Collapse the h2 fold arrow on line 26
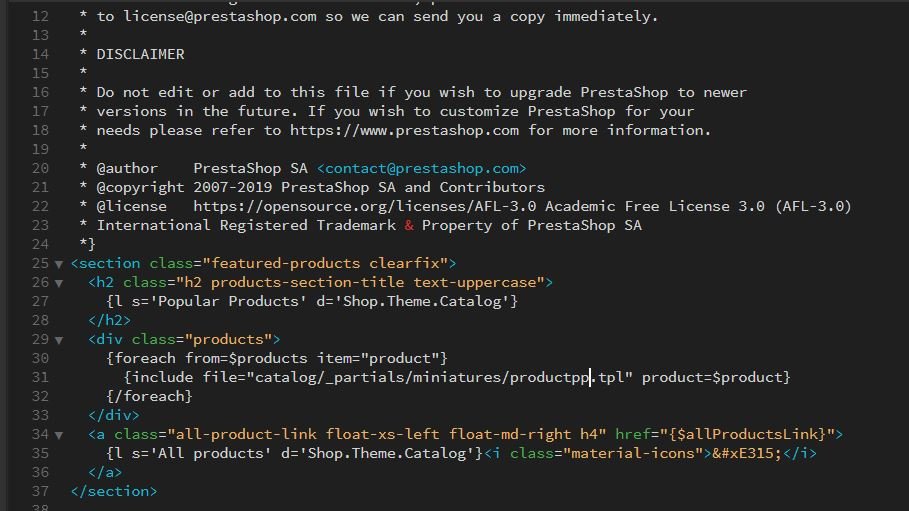 pos(59,283)
